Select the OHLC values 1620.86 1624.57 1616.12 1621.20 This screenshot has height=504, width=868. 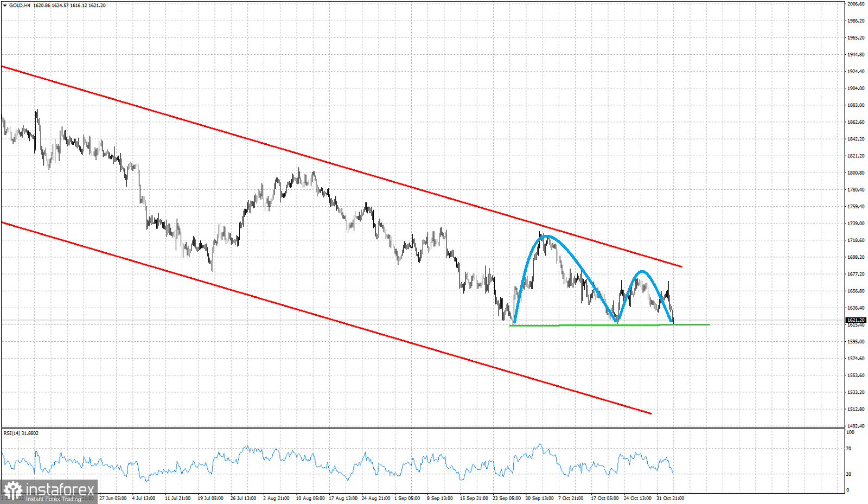[69, 5]
